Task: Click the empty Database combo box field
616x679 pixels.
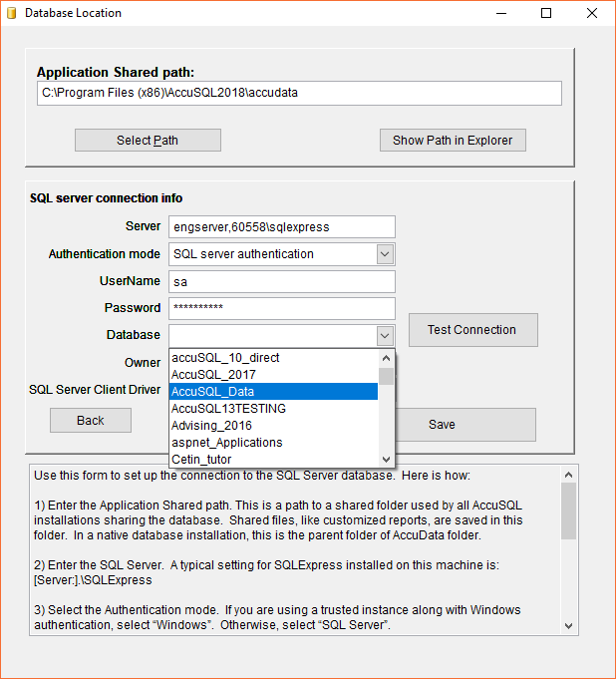Action: pyautogui.click(x=273, y=336)
